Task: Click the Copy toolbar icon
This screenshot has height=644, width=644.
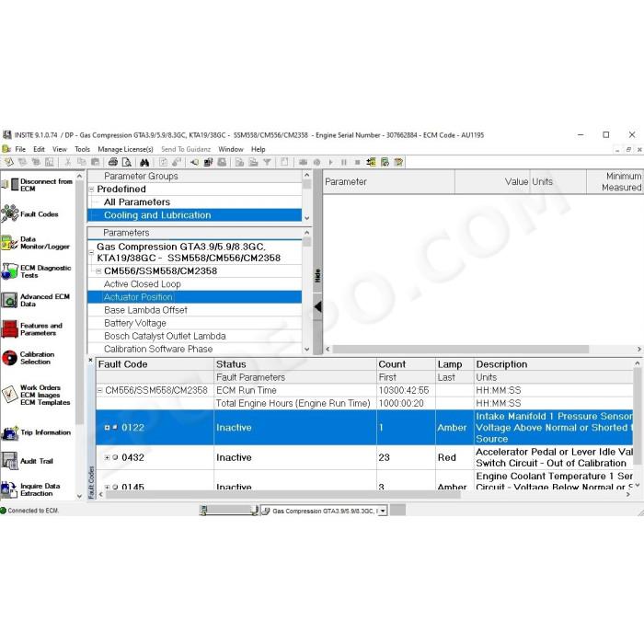Action: coord(82,162)
